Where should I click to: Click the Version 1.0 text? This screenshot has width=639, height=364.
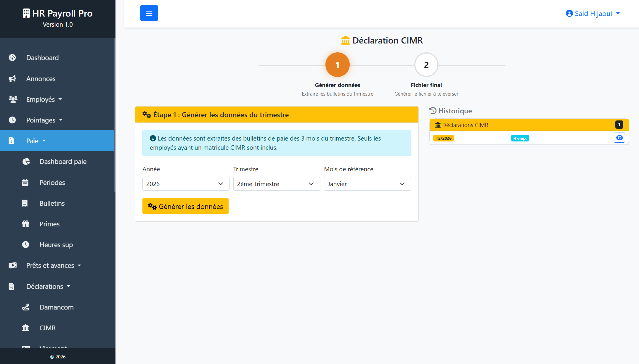[x=58, y=25]
